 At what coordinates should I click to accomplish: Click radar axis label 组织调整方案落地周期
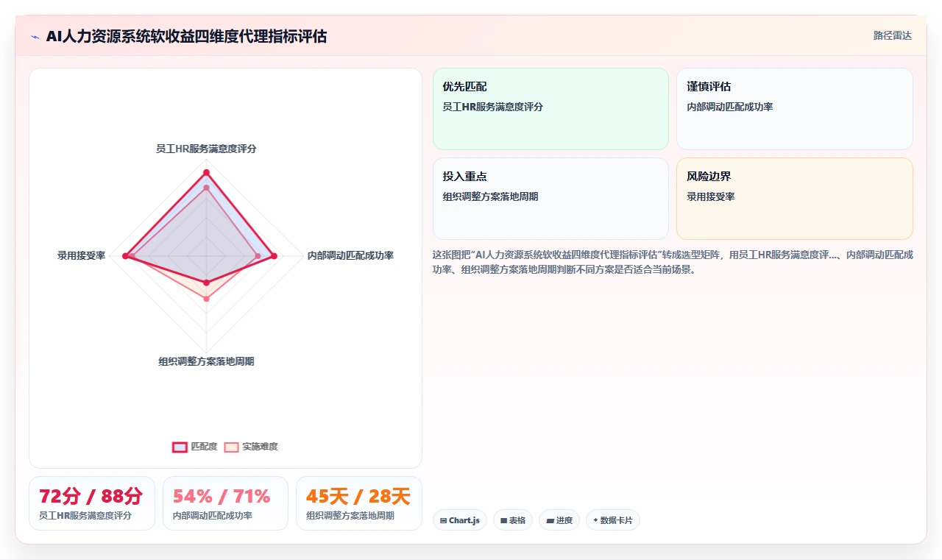pyautogui.click(x=206, y=361)
